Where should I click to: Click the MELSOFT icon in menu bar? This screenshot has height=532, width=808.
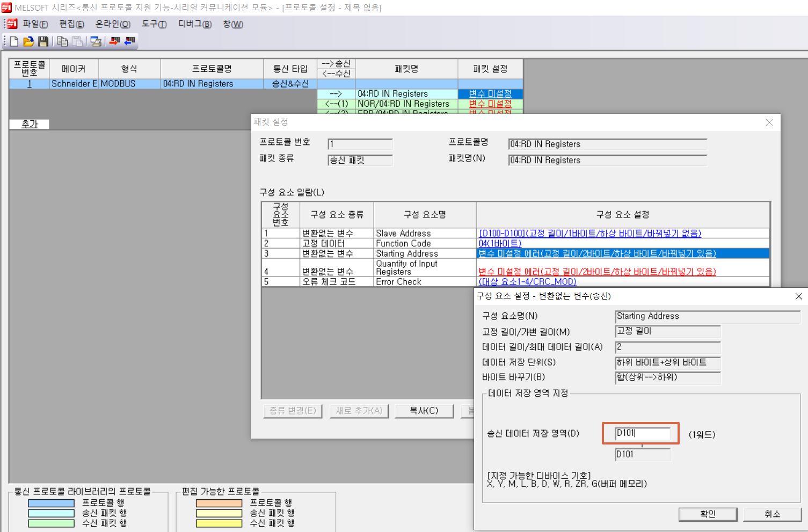[x=12, y=24]
